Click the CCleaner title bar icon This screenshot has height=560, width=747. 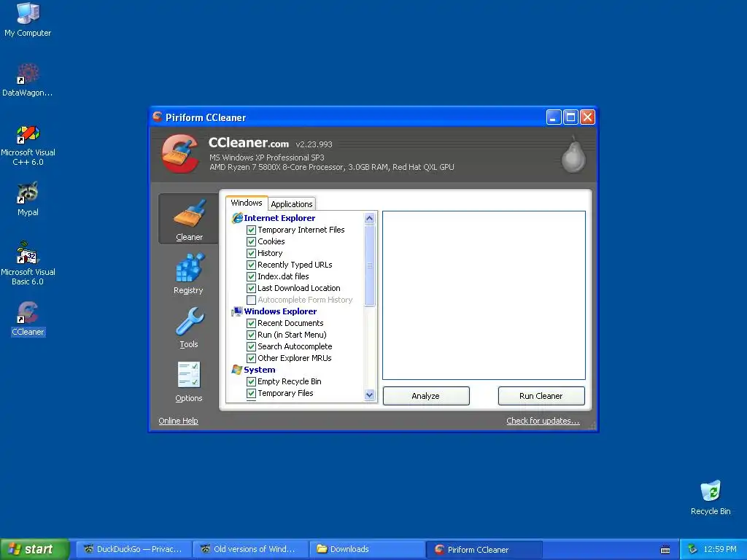[x=158, y=117]
